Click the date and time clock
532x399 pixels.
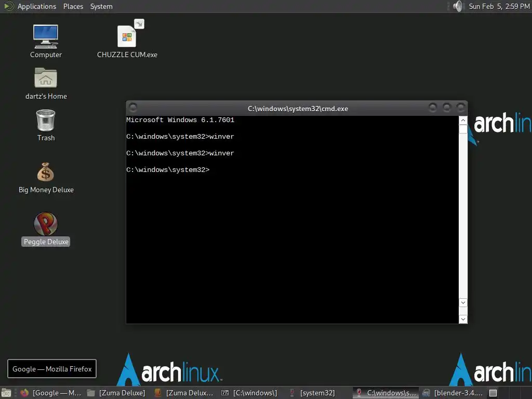[499, 6]
